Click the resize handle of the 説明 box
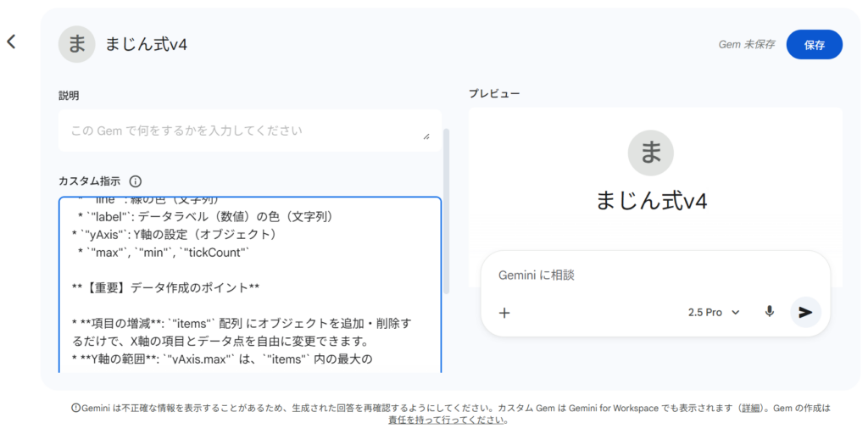868x434 pixels. pos(426,136)
